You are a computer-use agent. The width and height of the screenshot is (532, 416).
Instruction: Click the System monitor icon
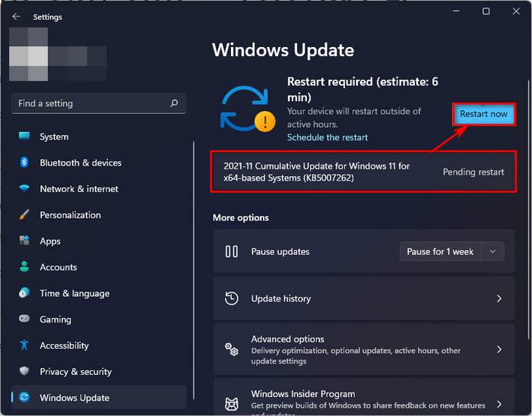pos(24,136)
